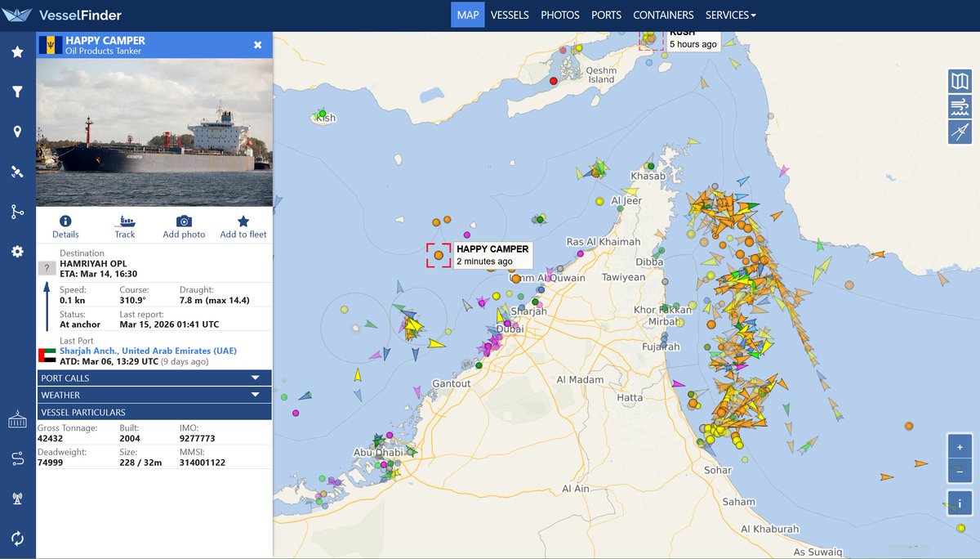980x559 pixels.
Task: Zoom in with the plus button
Action: [x=960, y=447]
